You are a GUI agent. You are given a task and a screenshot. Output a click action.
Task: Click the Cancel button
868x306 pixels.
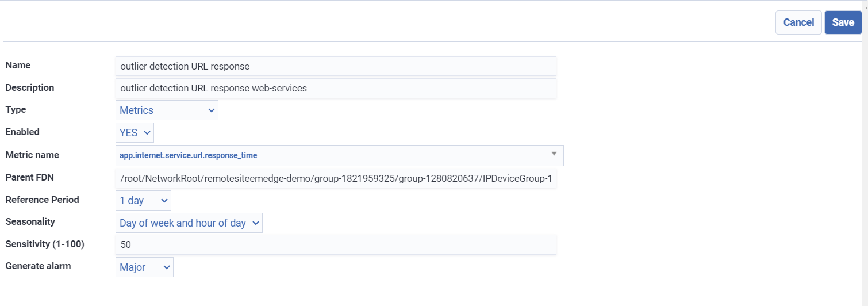(798, 22)
